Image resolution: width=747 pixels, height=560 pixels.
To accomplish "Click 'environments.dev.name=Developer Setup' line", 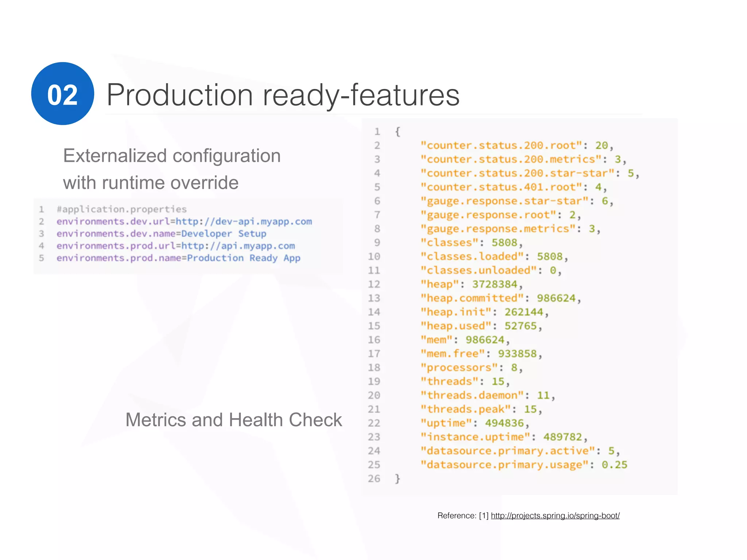I will [x=161, y=234].
